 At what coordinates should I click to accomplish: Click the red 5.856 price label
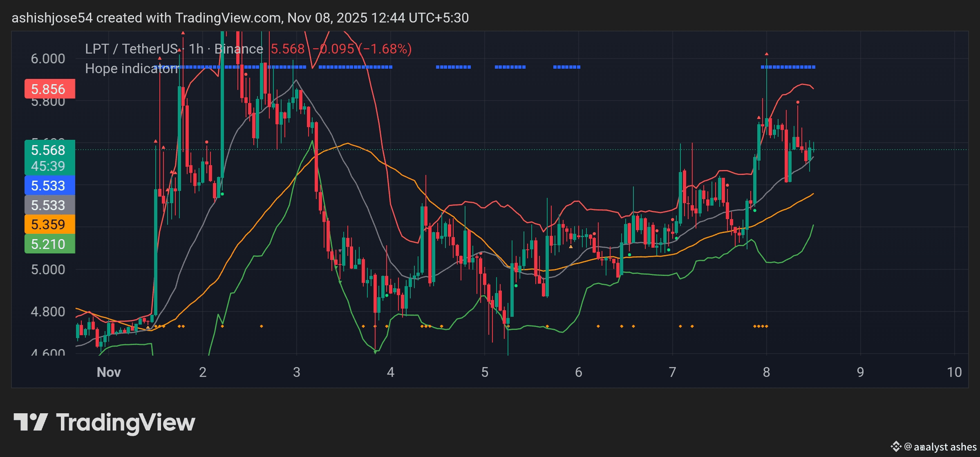click(49, 89)
